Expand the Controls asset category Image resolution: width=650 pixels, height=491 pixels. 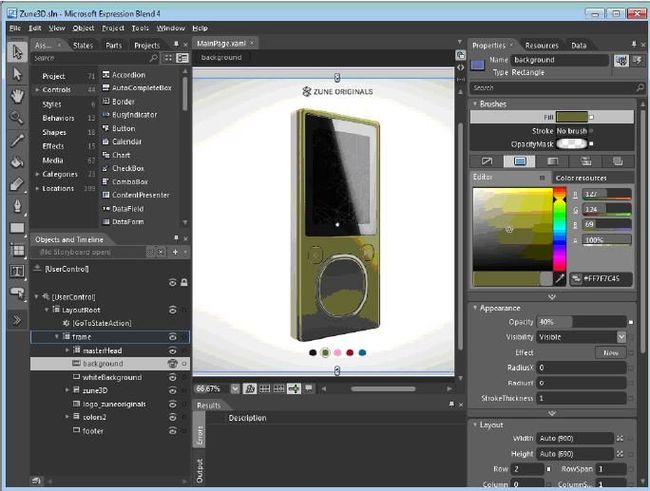click(37, 90)
